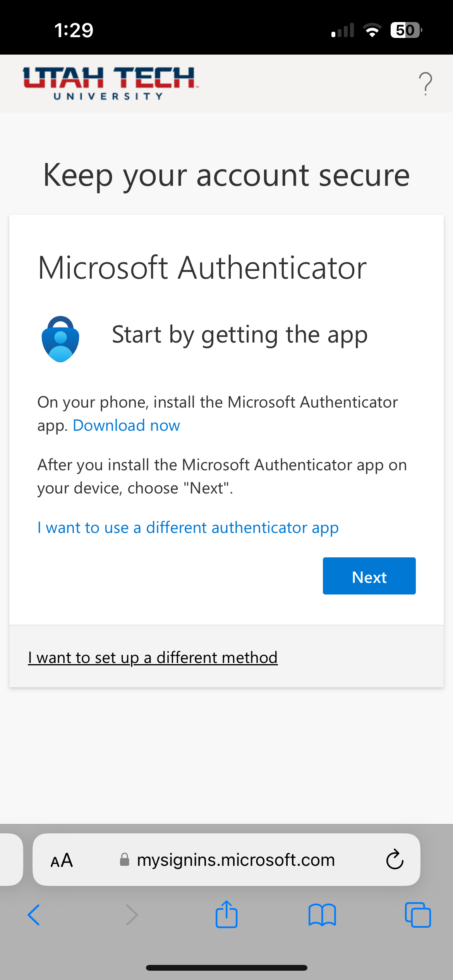Tap the padlock icon in the address bar
This screenshot has width=453, height=980.
click(124, 860)
